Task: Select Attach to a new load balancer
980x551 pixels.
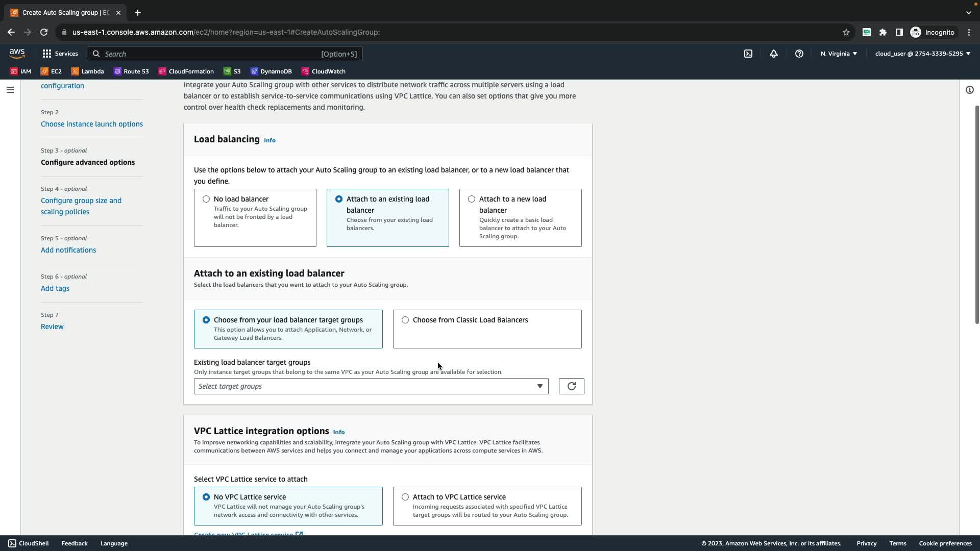Action: [472, 199]
